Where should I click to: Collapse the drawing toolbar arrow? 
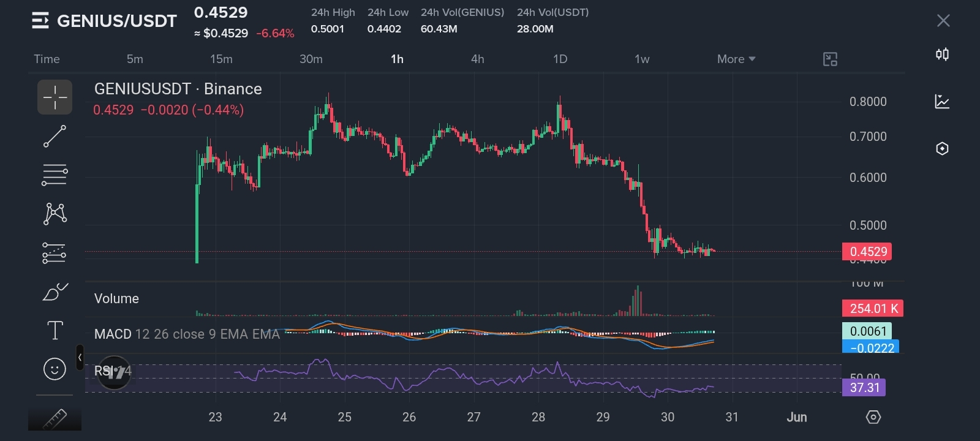80,357
